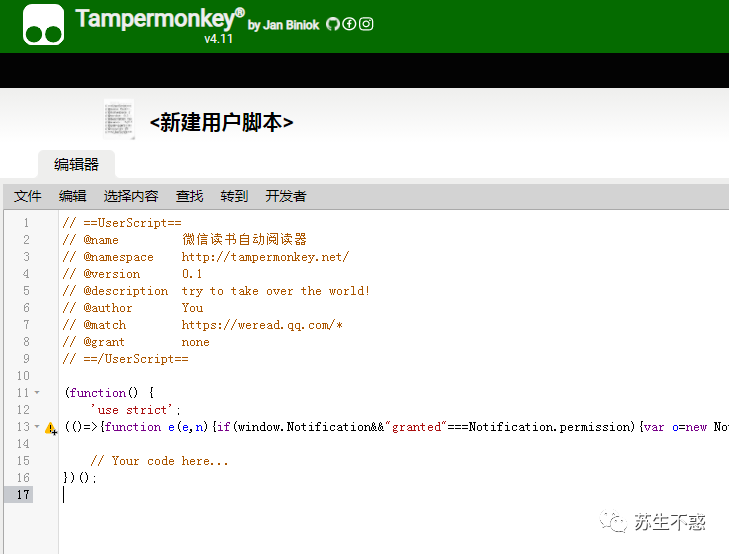This screenshot has height=554, width=729.
Task: Click the (function() { code on line 11
Action: coord(109,393)
